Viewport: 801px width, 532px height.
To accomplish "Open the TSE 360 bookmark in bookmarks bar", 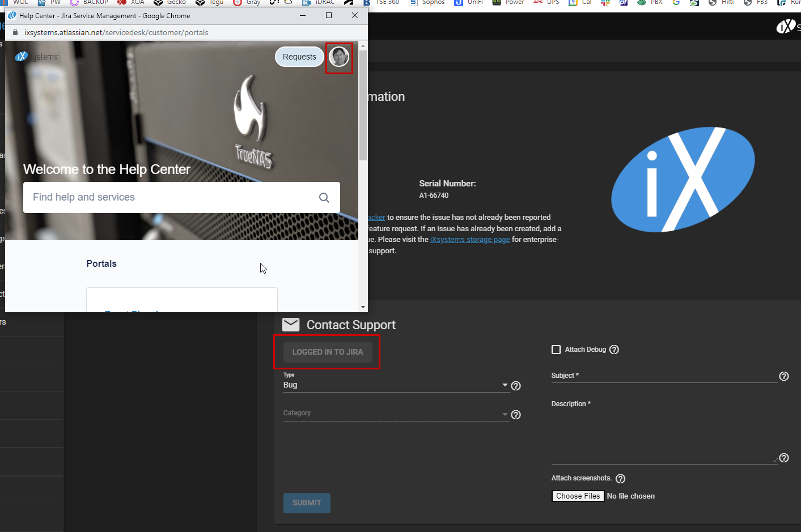I will pyautogui.click(x=381, y=2).
